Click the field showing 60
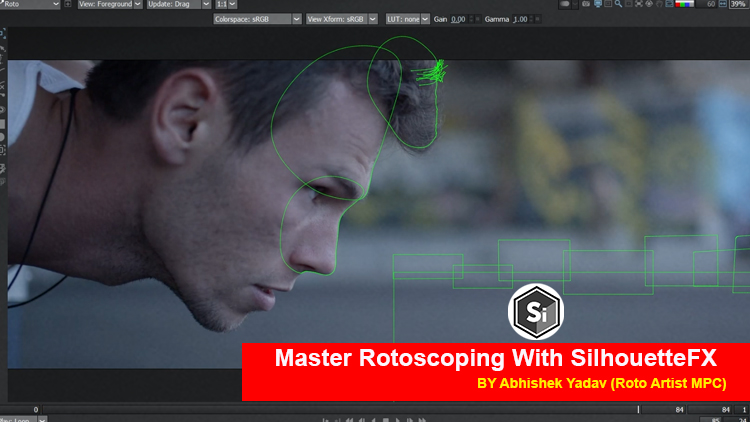This screenshot has width=750, height=422. coord(708,4)
